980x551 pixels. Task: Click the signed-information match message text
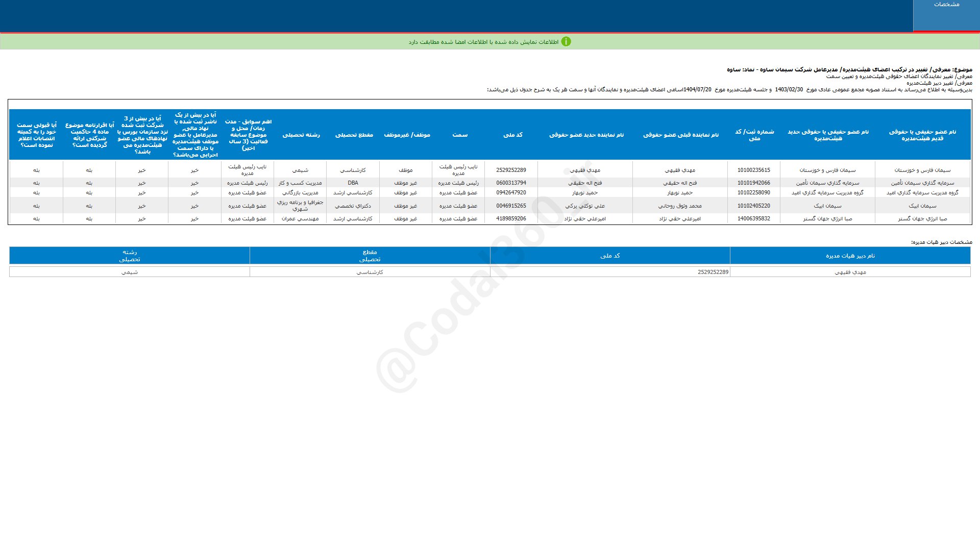tap(483, 42)
